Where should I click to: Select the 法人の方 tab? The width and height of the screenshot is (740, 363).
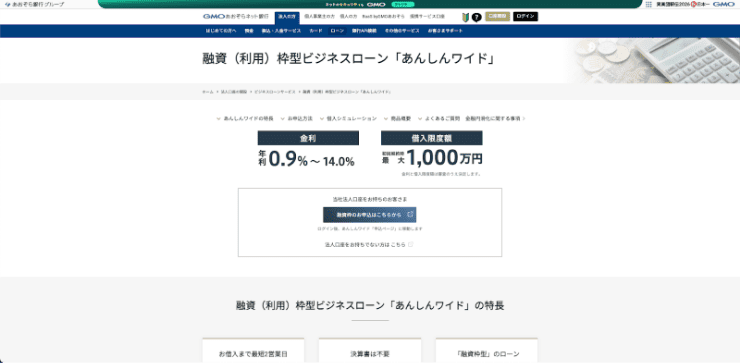pos(287,17)
